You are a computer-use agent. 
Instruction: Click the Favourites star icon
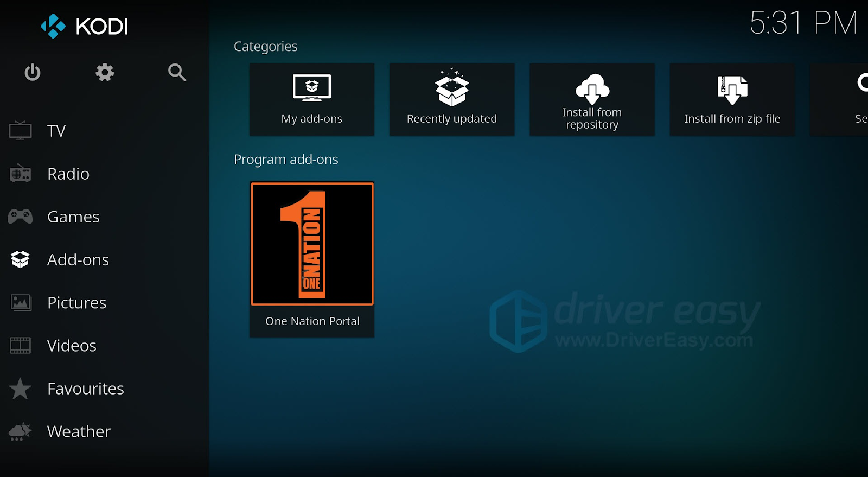[20, 389]
